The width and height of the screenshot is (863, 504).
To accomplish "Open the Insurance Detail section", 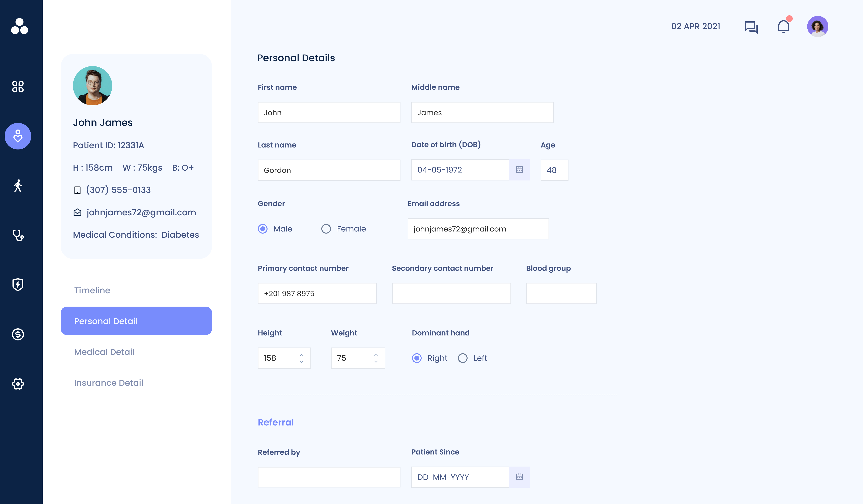I will click(109, 383).
